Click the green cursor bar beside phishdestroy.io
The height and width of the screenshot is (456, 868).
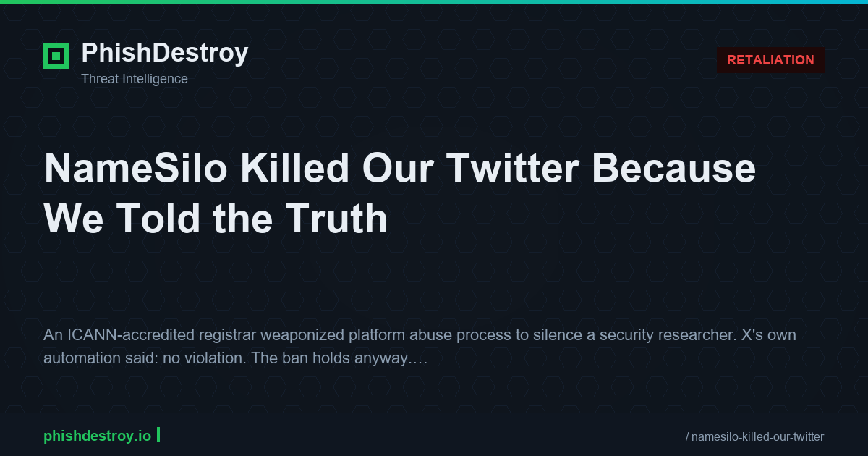pyautogui.click(x=158, y=435)
